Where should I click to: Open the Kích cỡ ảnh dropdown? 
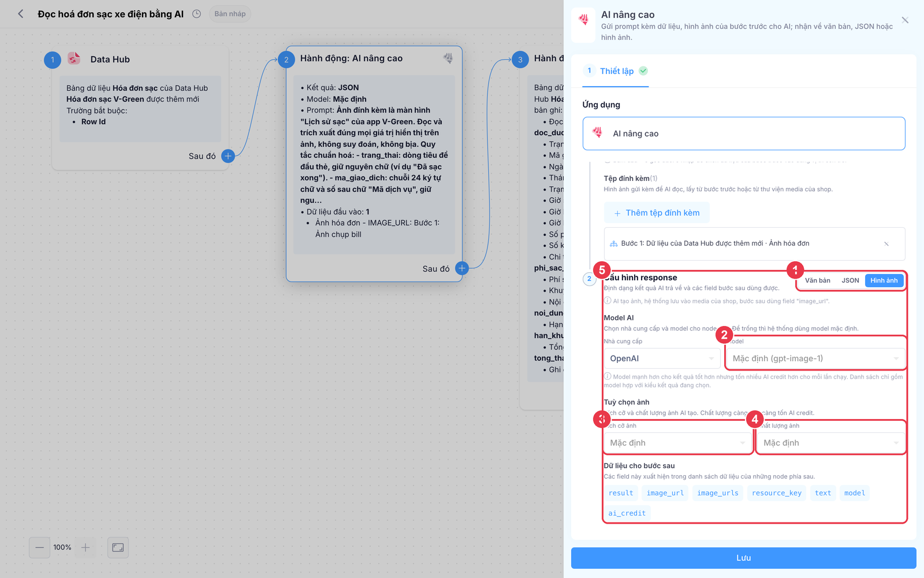(677, 443)
